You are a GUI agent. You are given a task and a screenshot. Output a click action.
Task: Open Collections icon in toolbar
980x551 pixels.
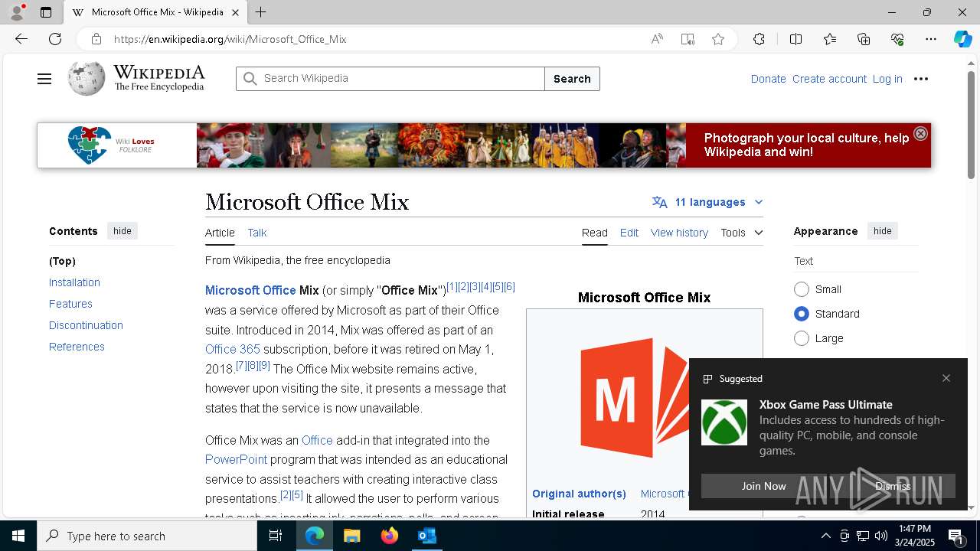click(864, 39)
